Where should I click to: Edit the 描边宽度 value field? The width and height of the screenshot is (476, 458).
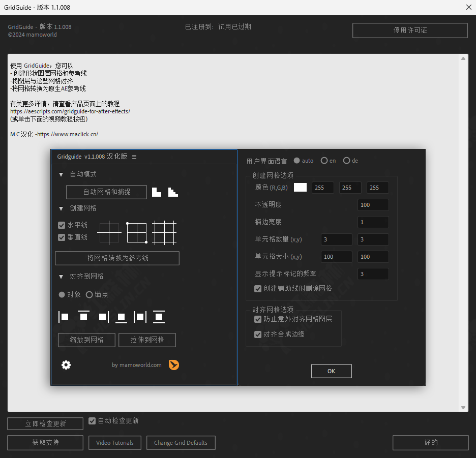(373, 222)
